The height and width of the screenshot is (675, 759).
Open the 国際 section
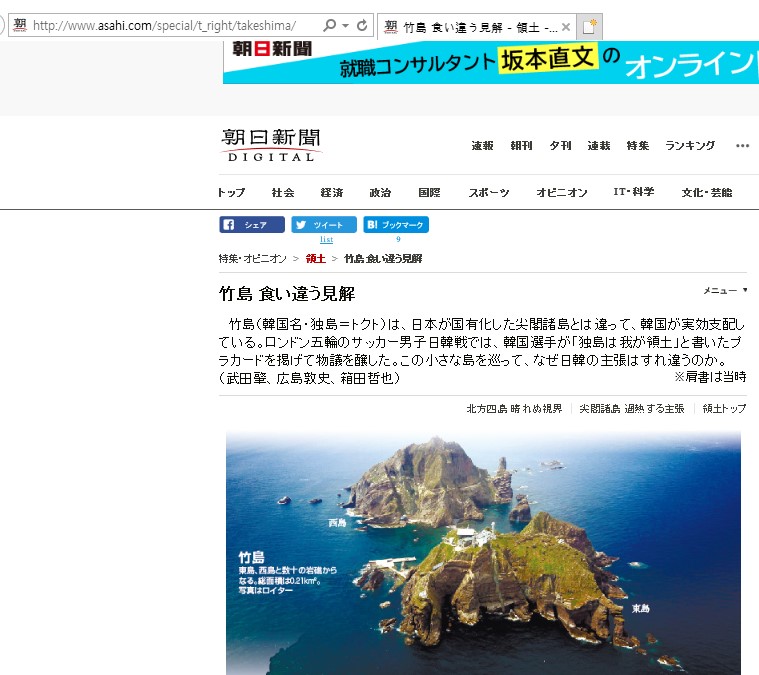click(x=429, y=192)
